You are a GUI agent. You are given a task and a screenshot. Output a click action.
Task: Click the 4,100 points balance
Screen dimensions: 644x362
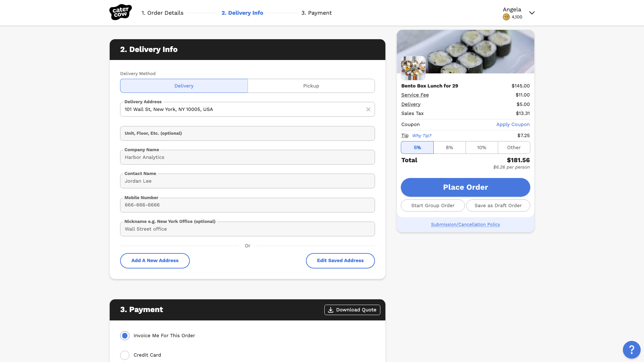click(517, 17)
